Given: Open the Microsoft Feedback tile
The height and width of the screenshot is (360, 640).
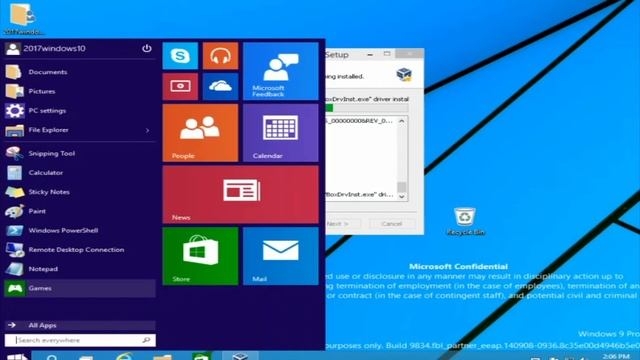Looking at the screenshot, I should pos(280,71).
